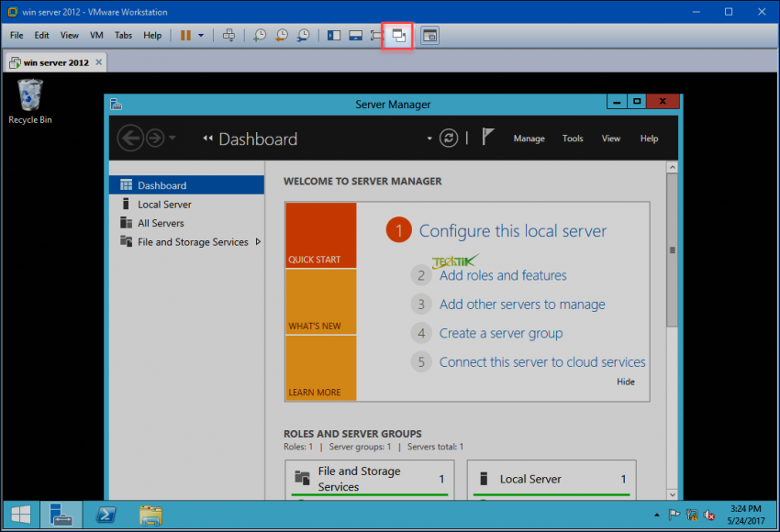This screenshot has width=780, height=532.
Task: Refresh the Server Manager dashboard
Action: pos(449,138)
